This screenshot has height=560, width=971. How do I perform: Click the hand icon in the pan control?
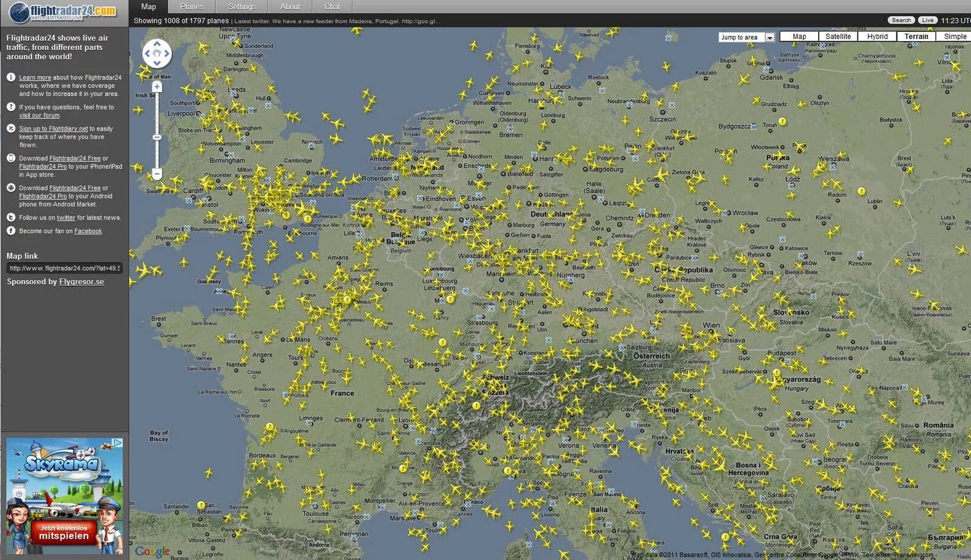[157, 53]
